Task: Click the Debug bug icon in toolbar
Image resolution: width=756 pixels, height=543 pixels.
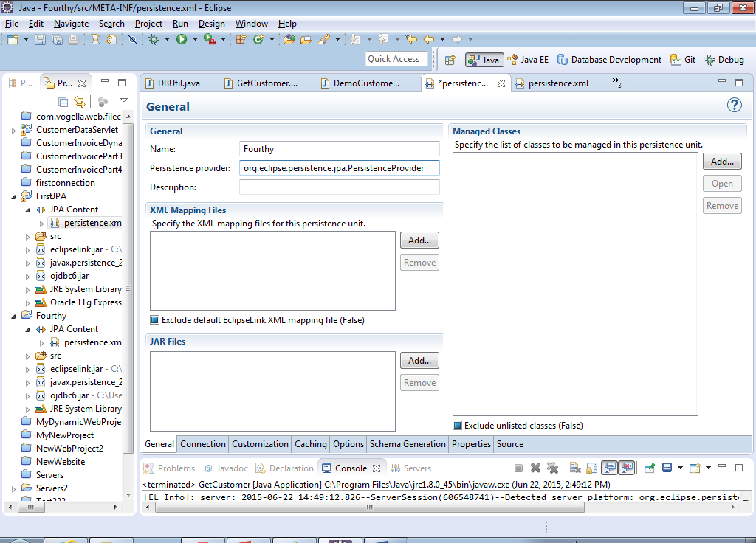Action: 154,39
